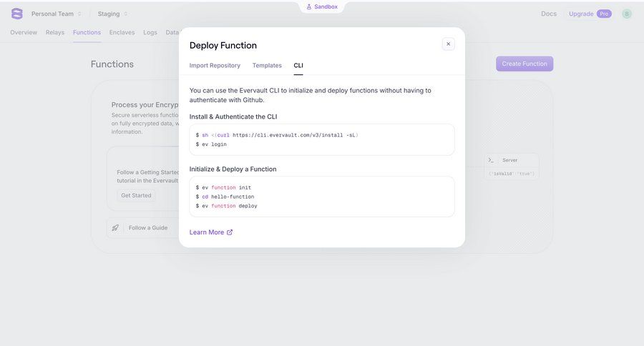Click the Sandbox flask badge
Viewport: 644px width, 346px height.
[322, 6]
